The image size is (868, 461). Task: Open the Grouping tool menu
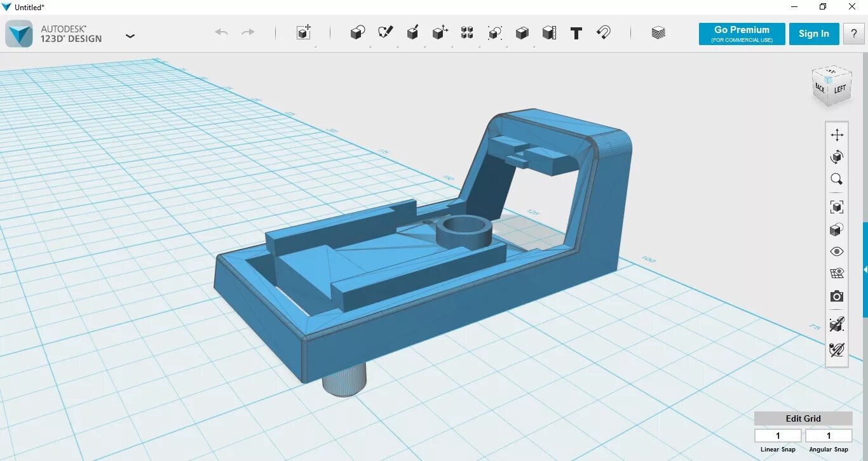[x=494, y=32]
